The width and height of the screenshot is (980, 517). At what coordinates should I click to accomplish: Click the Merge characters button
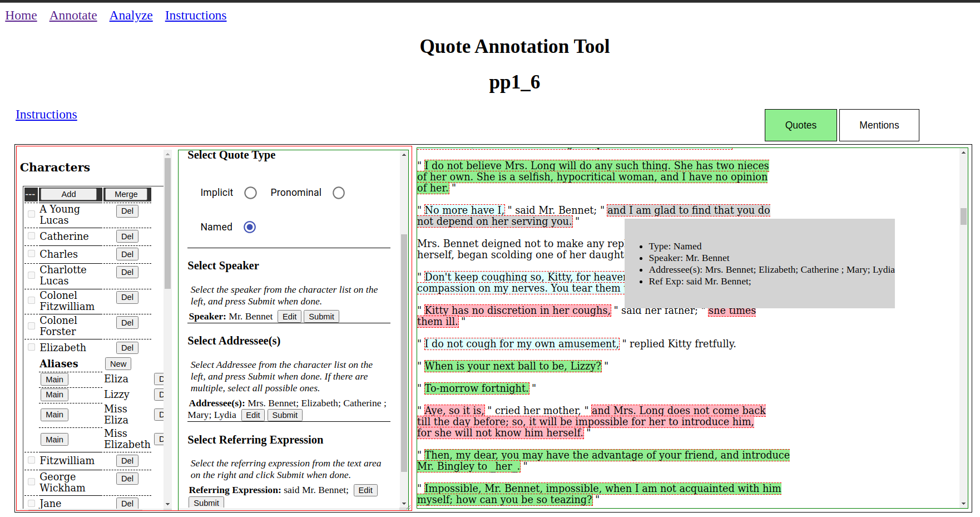[x=126, y=194]
